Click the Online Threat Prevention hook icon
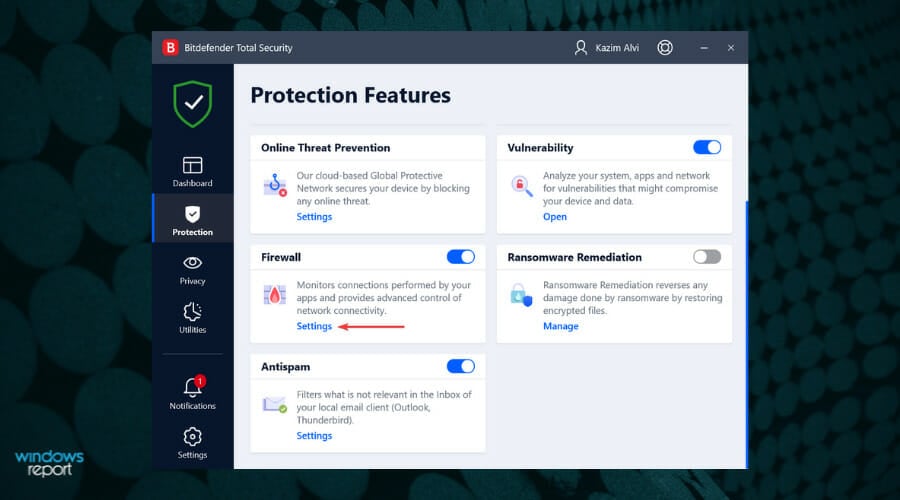The height and width of the screenshot is (500, 900). point(275,185)
